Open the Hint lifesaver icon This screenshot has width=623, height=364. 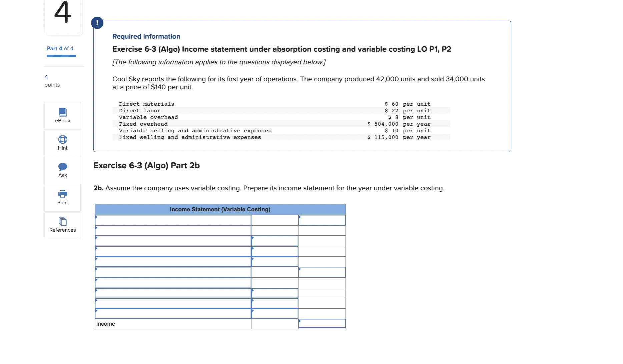click(62, 139)
